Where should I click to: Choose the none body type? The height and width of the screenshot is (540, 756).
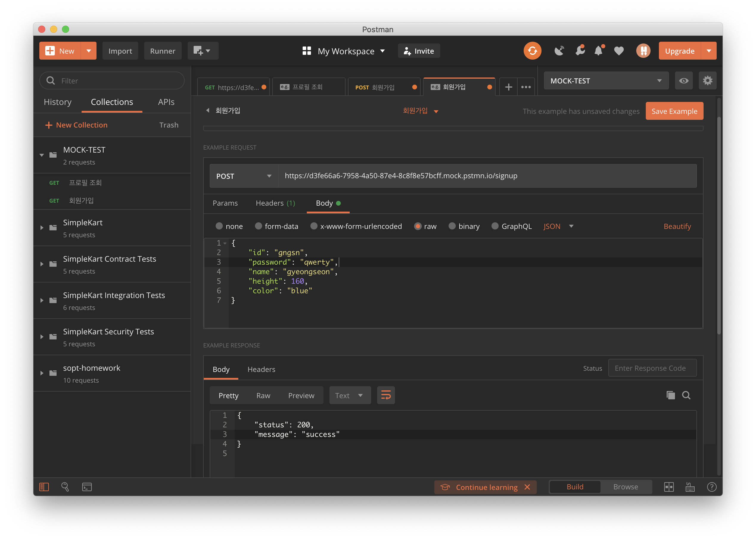219,226
